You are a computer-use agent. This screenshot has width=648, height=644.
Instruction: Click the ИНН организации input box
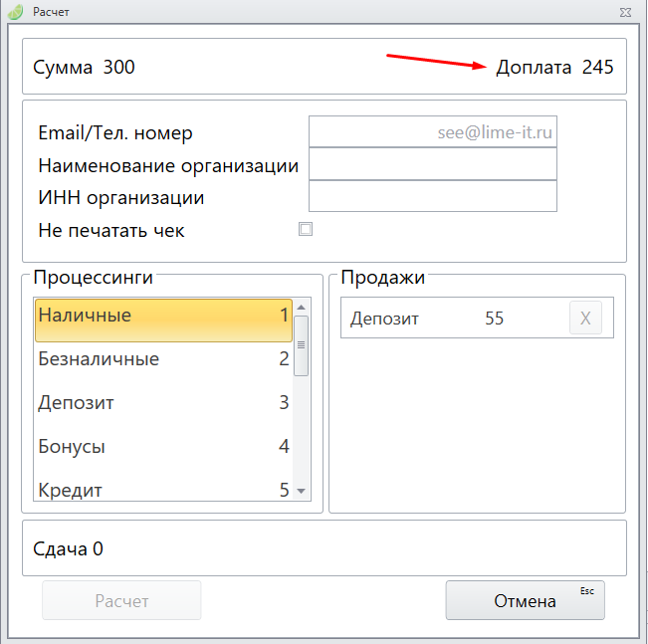(x=432, y=196)
